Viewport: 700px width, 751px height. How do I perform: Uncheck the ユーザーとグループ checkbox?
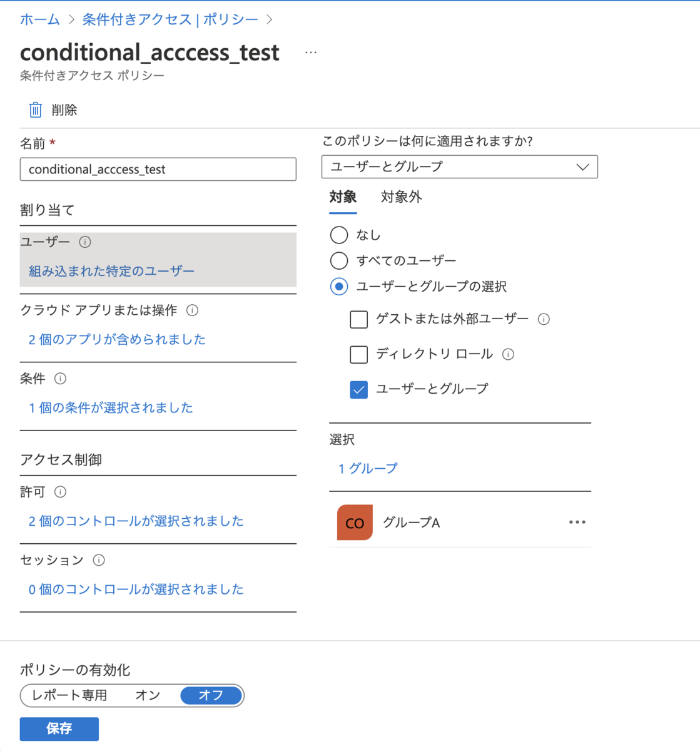pyautogui.click(x=358, y=389)
